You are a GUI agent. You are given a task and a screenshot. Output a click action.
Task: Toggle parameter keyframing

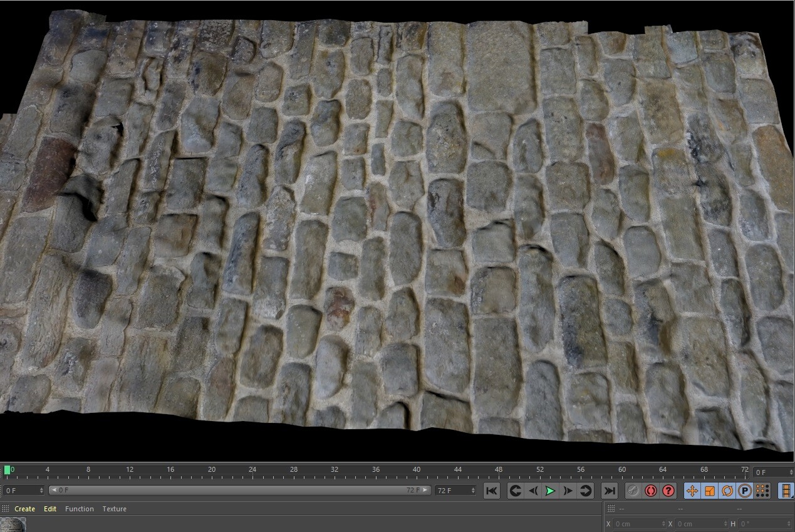[744, 491]
